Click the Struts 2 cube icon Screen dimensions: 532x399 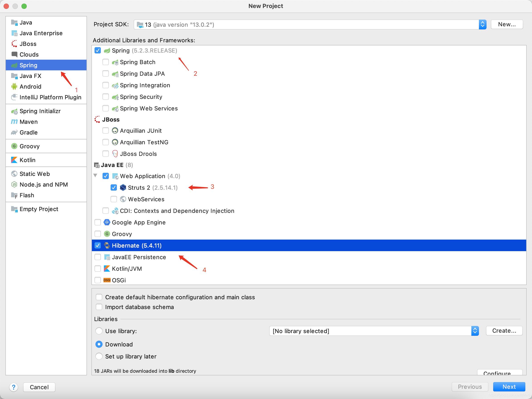(123, 188)
